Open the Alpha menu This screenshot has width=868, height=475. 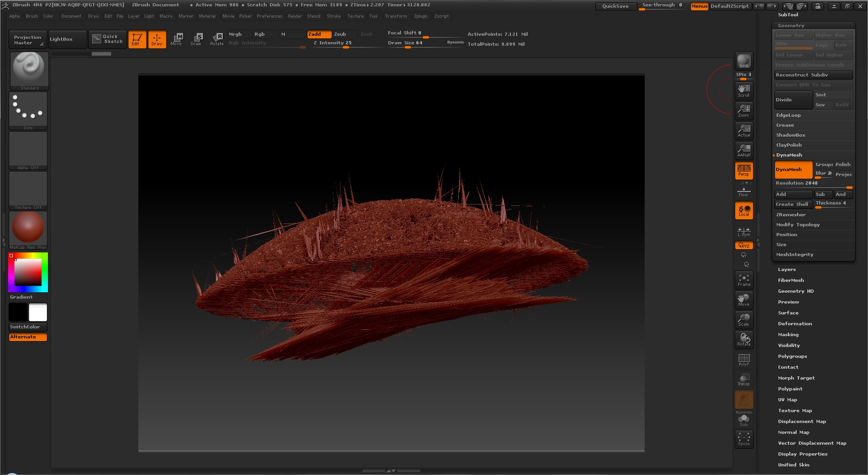(14, 16)
